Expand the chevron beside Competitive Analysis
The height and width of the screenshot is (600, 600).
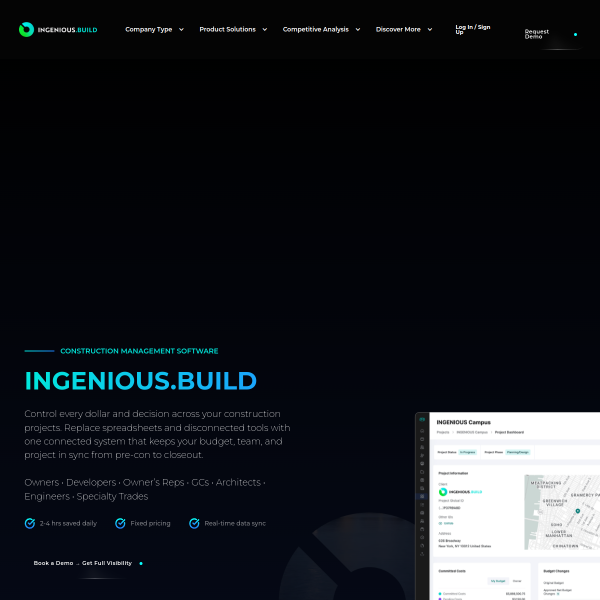click(x=358, y=29)
